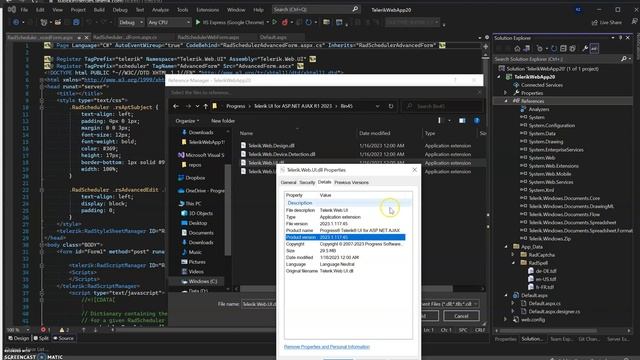The image size is (640, 360).
Task: Click the red hot reload flame icon
Action: pyautogui.click(x=285, y=22)
